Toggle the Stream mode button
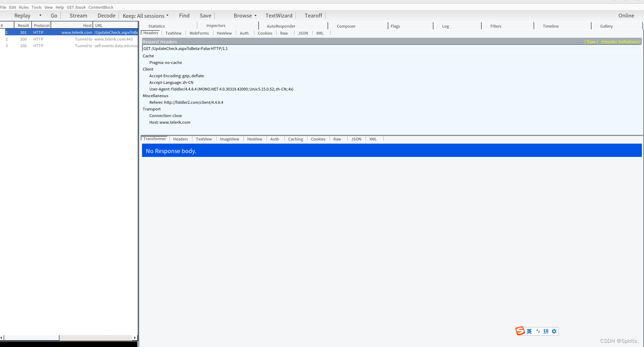644x347 pixels. pos(78,16)
